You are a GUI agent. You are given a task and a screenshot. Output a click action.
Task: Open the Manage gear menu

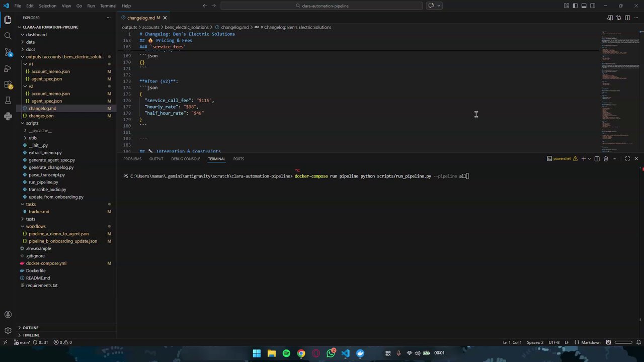[x=8, y=330]
